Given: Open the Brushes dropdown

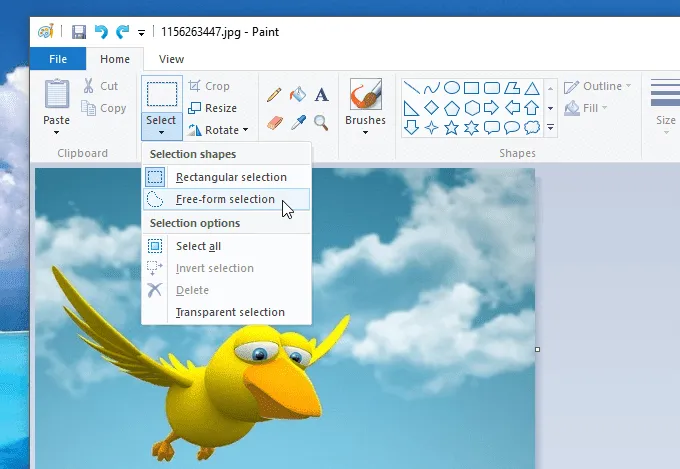Looking at the screenshot, I should [x=365, y=132].
